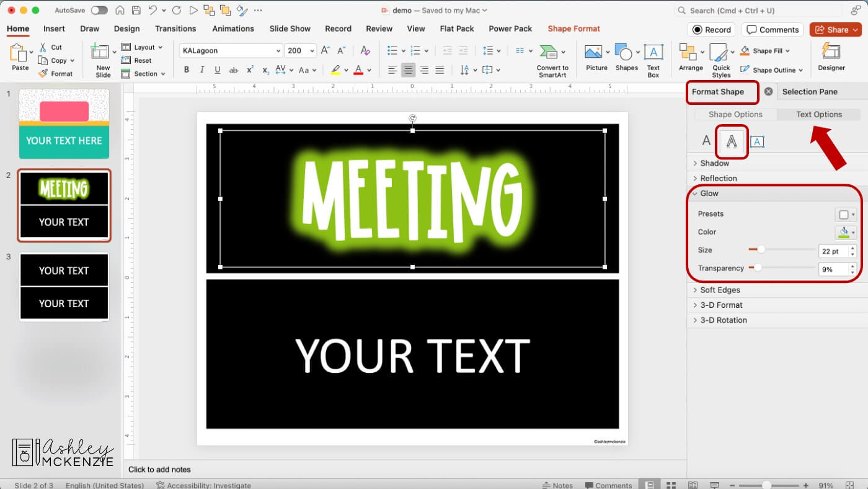868x489 pixels.
Task: Open the font size dropdown
Action: tap(312, 50)
